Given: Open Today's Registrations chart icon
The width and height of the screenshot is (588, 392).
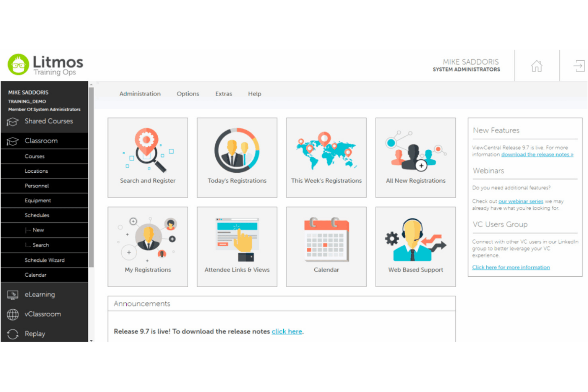Looking at the screenshot, I should pos(237,150).
